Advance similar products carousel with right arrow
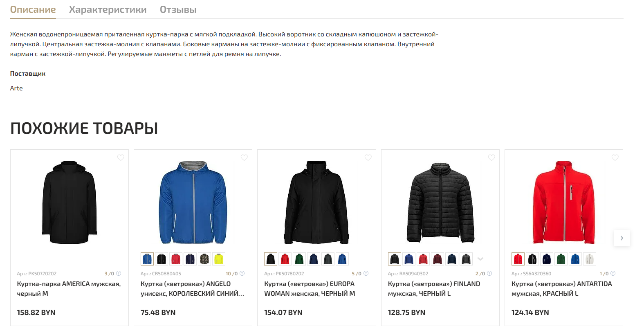644x333 pixels. (x=622, y=238)
